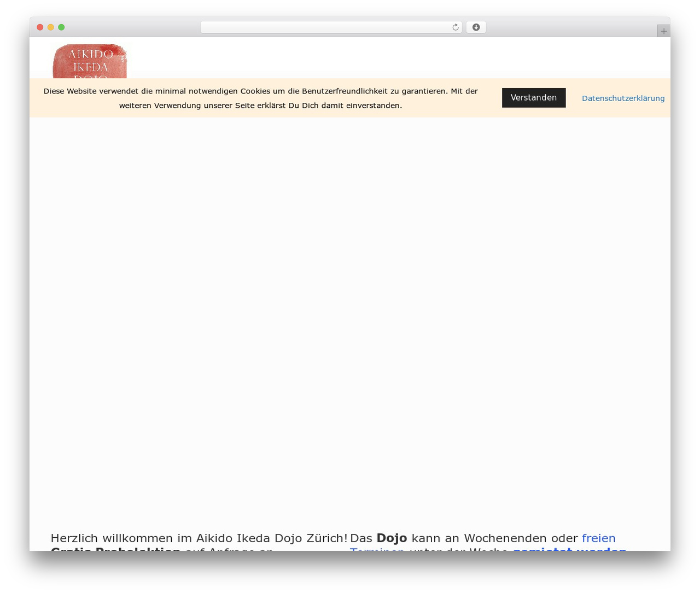
Task: Accept cookies with the Verstanden button
Action: click(x=534, y=98)
